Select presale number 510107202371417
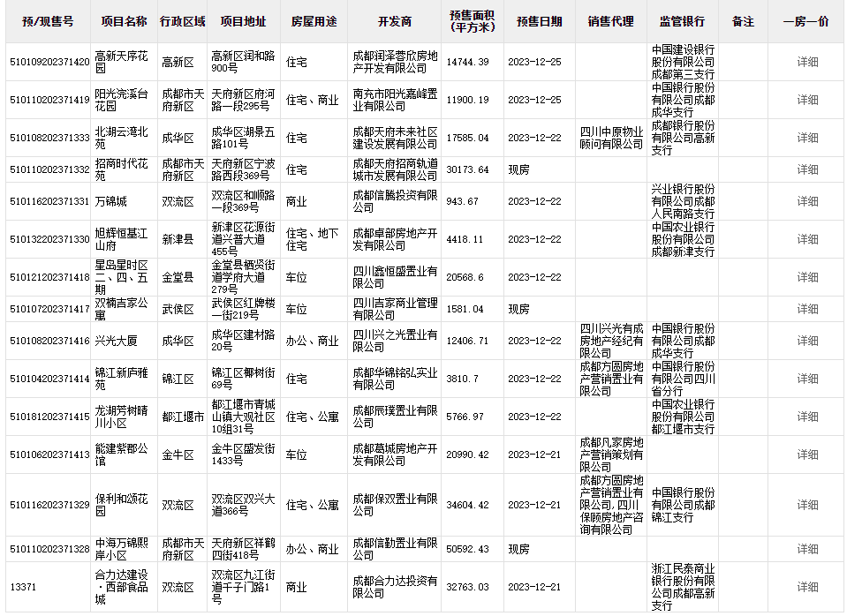Viewport: 847px width, 616px height. pos(49,309)
